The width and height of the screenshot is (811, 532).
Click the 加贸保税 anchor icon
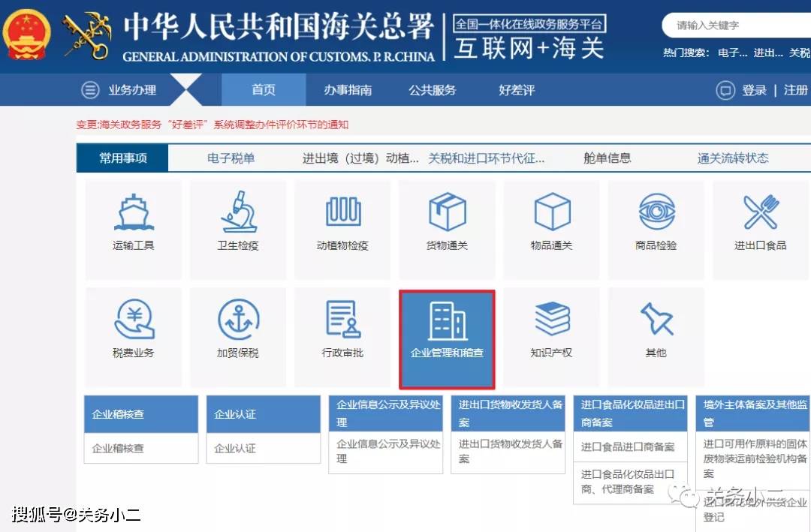tap(239, 319)
